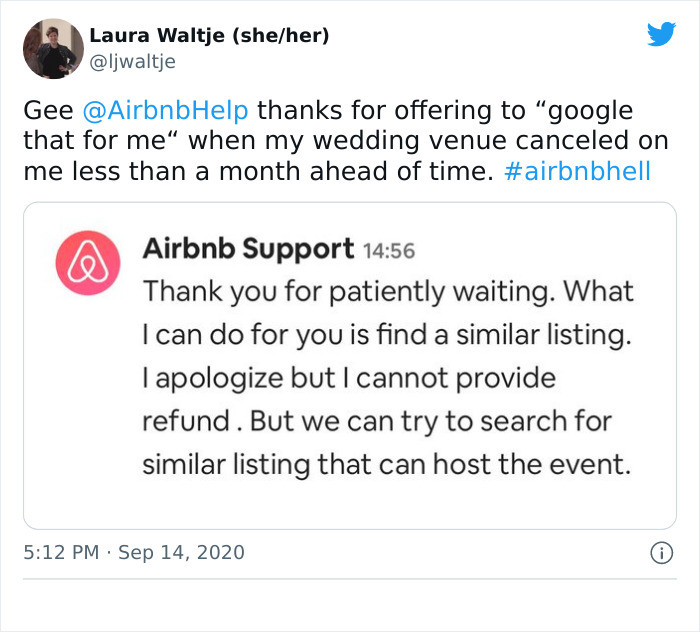Open Laura Waltje's profile photo
This screenshot has height=632, width=700.
tap(53, 48)
